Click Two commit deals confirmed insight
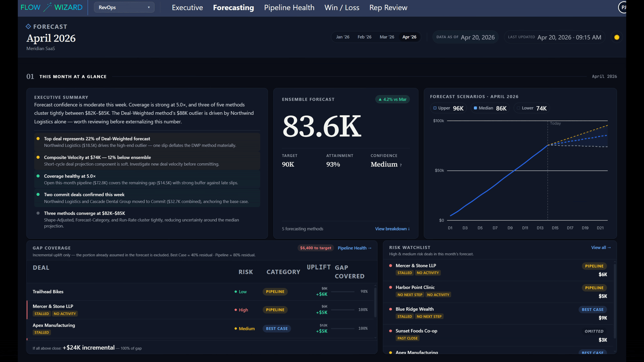This screenshot has height=362, width=644. (x=147, y=198)
